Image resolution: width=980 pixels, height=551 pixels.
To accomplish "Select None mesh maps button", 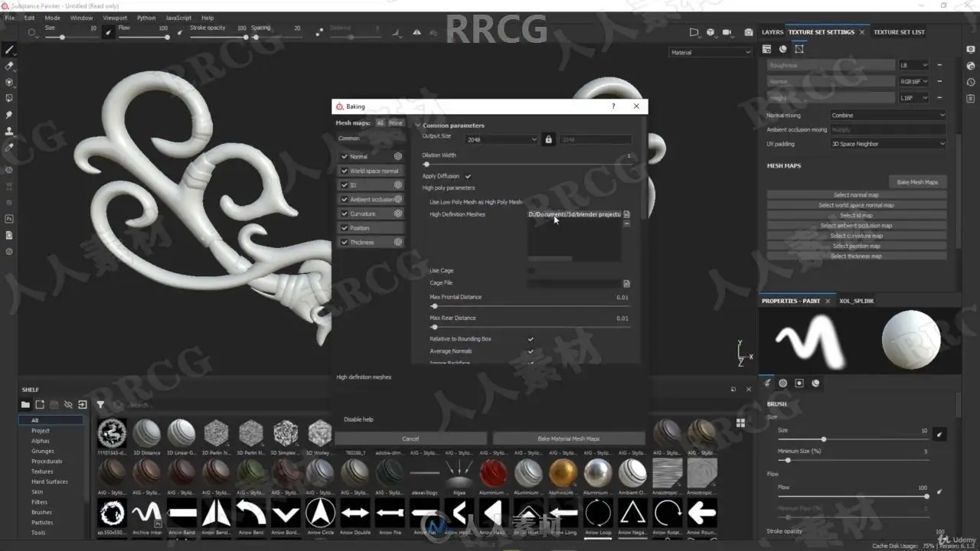I will tap(396, 123).
